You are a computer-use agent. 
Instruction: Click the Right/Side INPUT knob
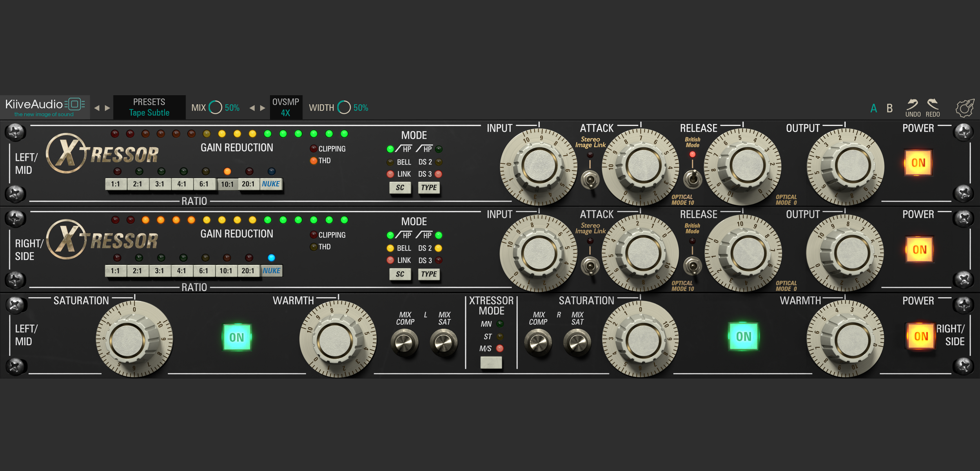[x=539, y=253]
